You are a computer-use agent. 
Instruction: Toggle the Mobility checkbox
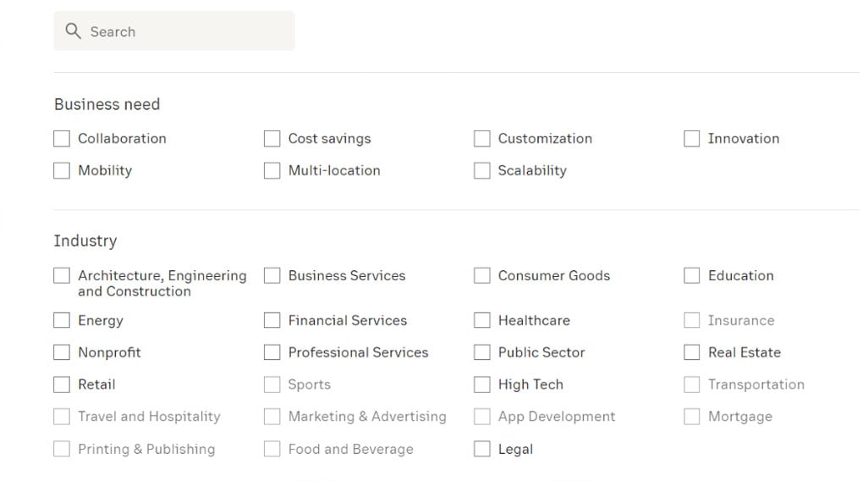(62, 170)
